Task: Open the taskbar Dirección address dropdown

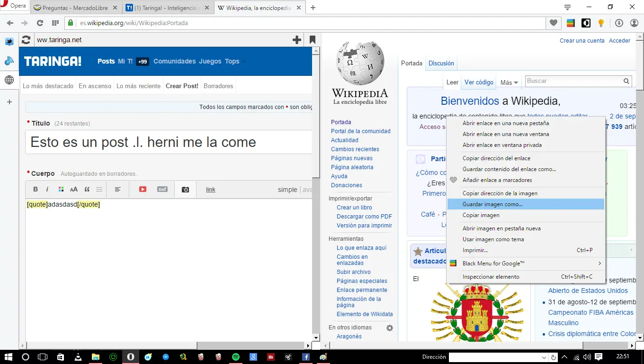Action: point(545,357)
